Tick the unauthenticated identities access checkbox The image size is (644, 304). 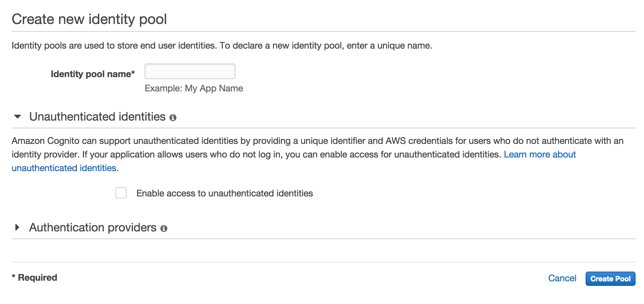[x=121, y=193]
